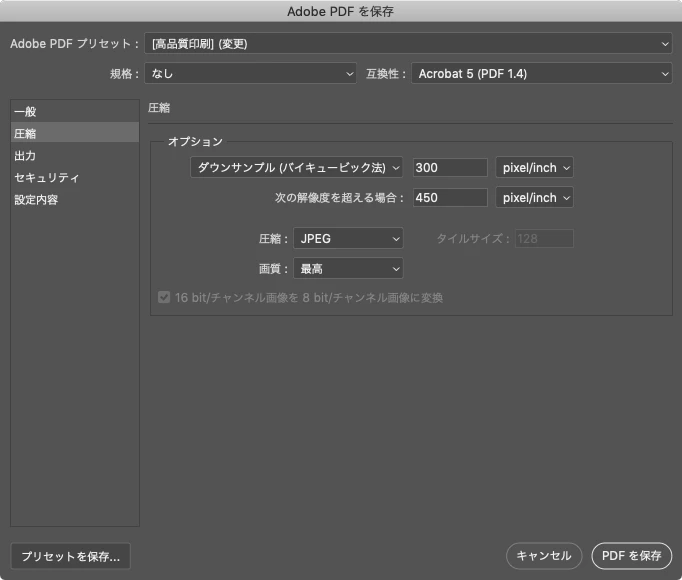Click the タイルサイズ 128 field
The height and width of the screenshot is (580, 682).
tap(544, 238)
